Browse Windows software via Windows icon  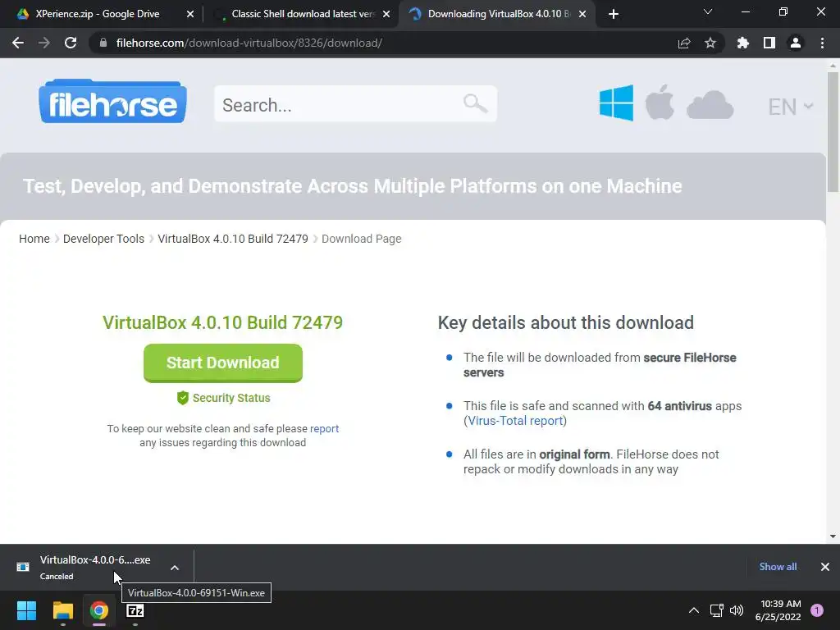pyautogui.click(x=616, y=103)
